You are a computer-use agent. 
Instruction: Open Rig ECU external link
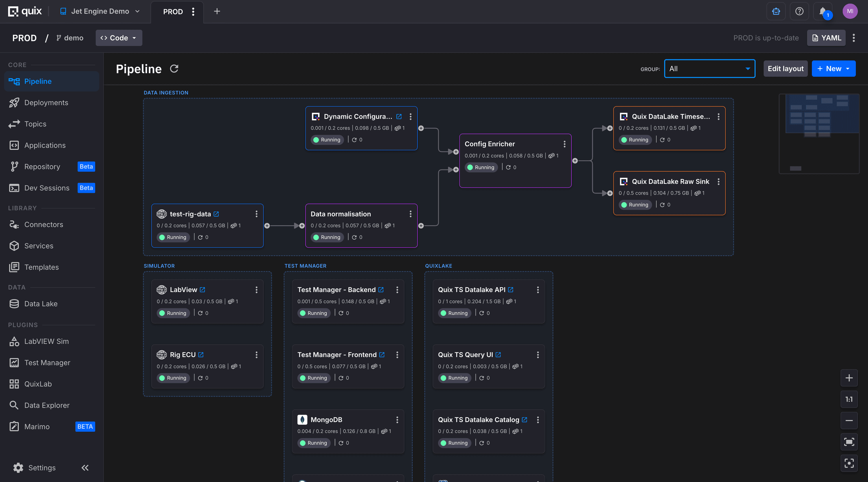click(201, 355)
